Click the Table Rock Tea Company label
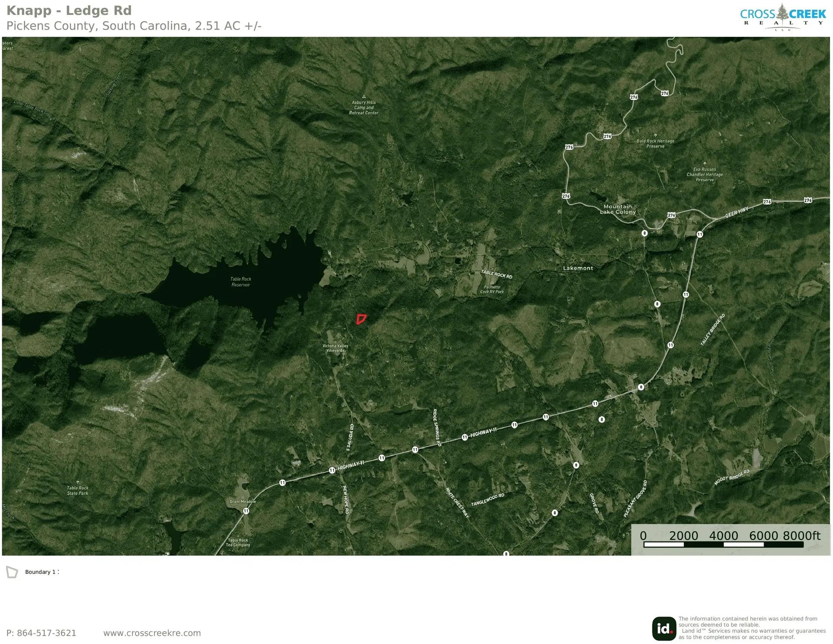This screenshot has height=644, width=833. click(x=238, y=542)
